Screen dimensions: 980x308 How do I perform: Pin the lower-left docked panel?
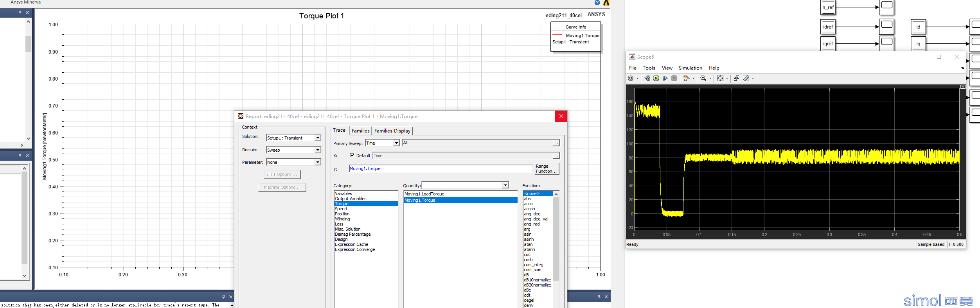tap(20, 156)
